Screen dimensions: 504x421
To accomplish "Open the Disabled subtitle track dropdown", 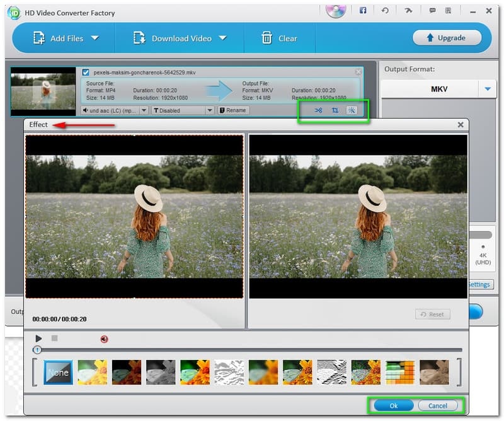I will (209, 110).
